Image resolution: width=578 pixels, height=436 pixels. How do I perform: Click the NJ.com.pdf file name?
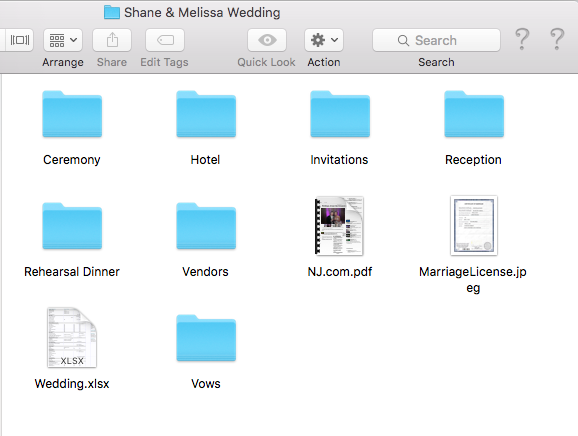coord(340,272)
